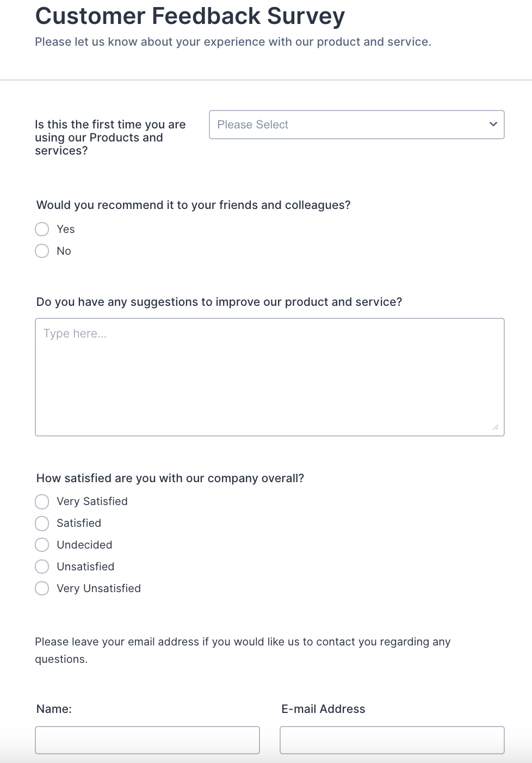The width and height of the screenshot is (532, 763).
Task: Click the 'E-mail Address' field label
Action: (323, 709)
